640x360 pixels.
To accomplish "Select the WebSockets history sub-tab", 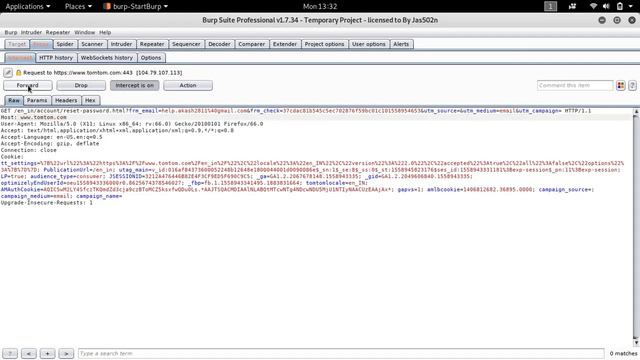I will 107,58.
